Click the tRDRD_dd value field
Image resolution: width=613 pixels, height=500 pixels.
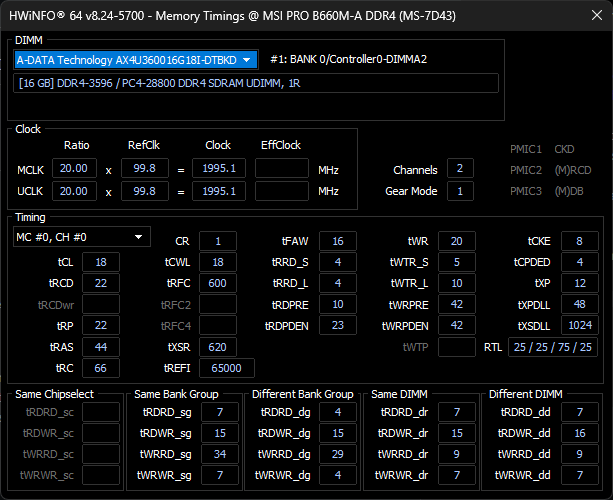point(580,412)
